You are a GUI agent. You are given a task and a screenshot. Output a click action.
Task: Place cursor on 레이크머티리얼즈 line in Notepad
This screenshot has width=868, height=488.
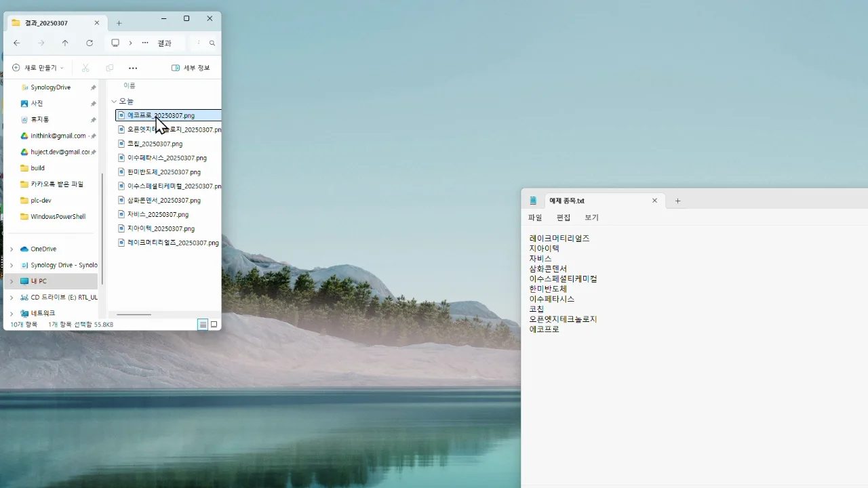coord(559,239)
